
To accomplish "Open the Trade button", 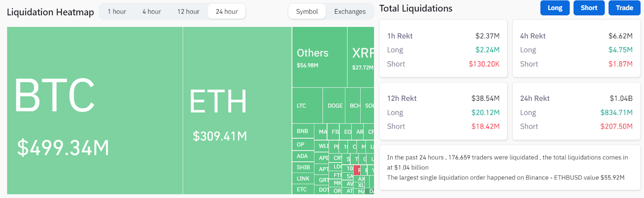I will 624,8.
